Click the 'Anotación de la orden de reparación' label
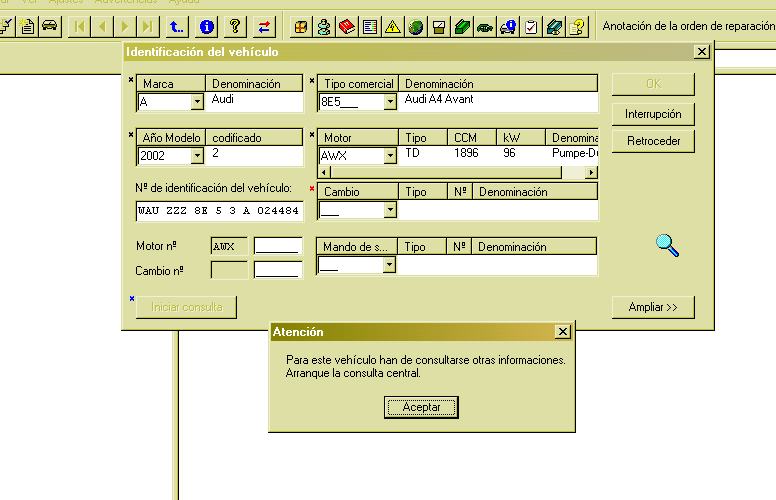Image resolution: width=776 pixels, height=500 pixels. point(689,26)
